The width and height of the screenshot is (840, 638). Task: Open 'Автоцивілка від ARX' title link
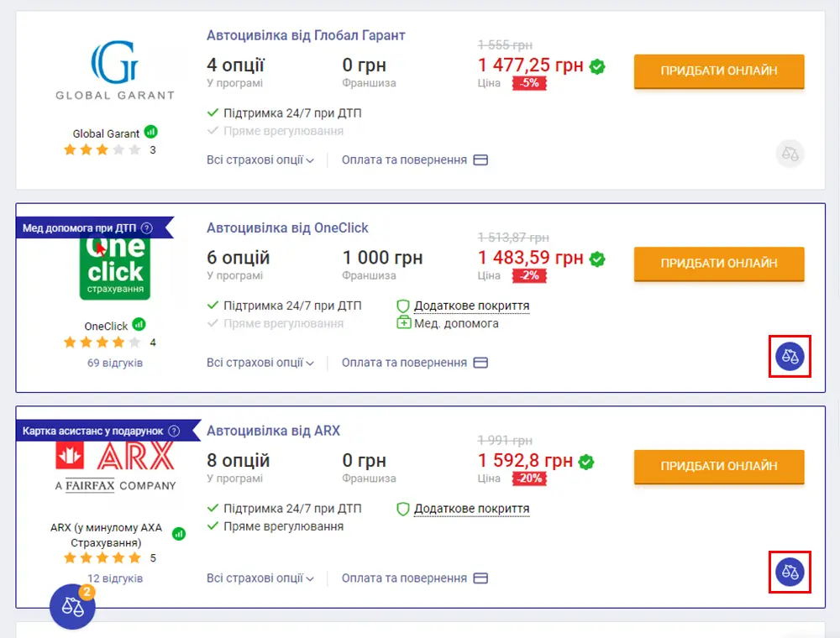(x=274, y=431)
